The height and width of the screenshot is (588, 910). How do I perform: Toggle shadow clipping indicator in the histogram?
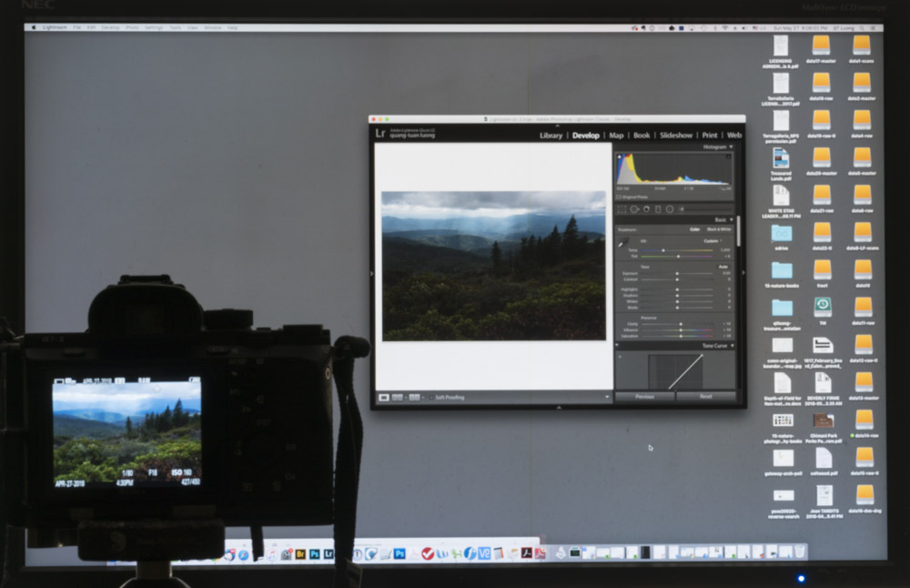point(619,157)
